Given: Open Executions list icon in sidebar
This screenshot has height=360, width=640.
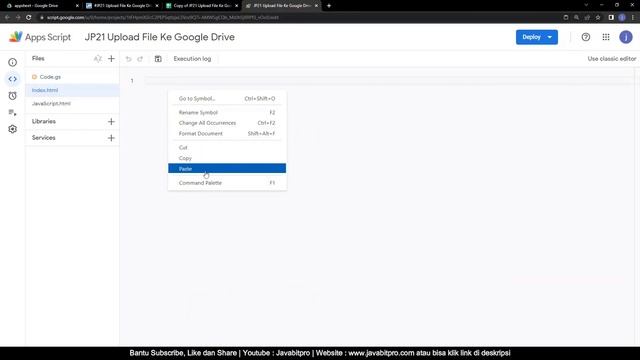Looking at the screenshot, I should [x=13, y=113].
